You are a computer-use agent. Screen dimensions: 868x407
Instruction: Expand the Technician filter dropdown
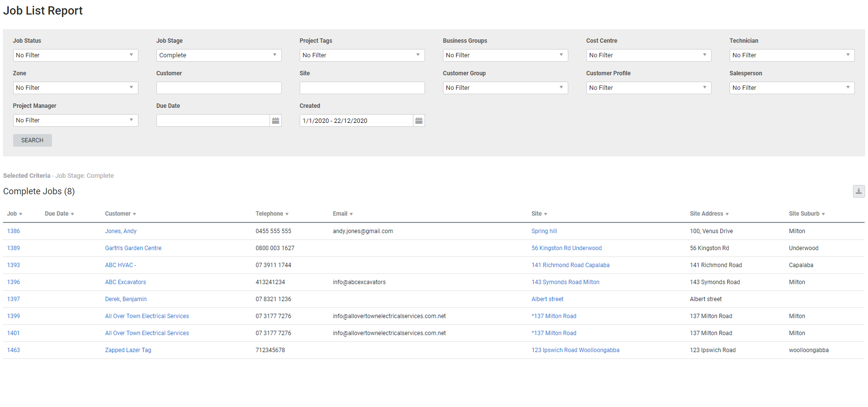point(792,55)
